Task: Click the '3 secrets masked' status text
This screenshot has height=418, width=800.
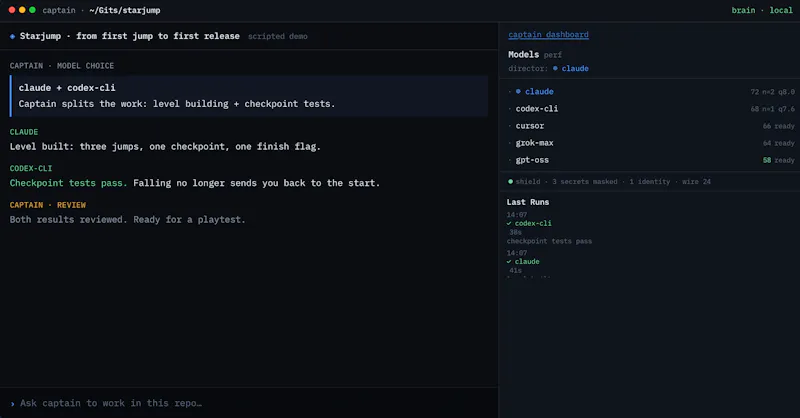Action: (x=584, y=182)
